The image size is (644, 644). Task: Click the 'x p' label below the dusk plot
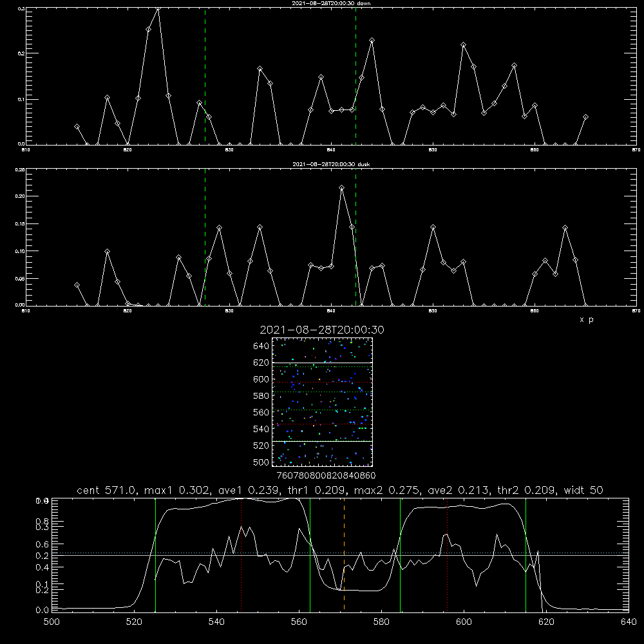(x=587, y=319)
